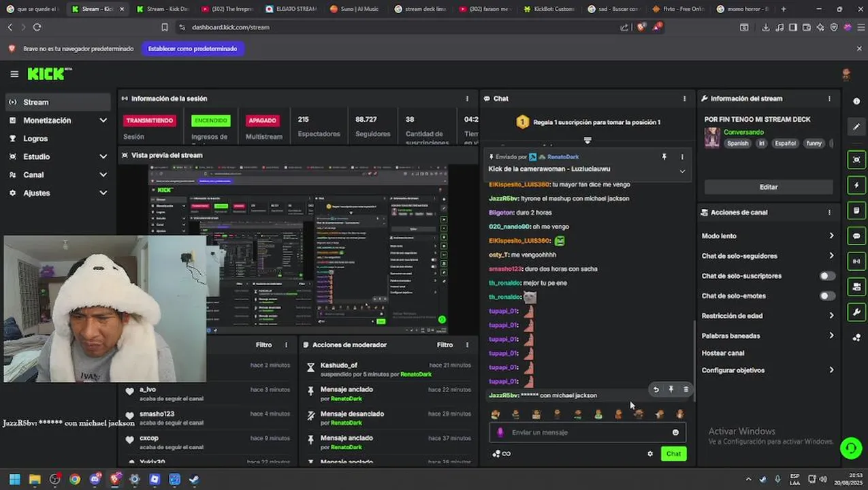Toggle Chat de solo-suscriptores switch

[x=827, y=276]
